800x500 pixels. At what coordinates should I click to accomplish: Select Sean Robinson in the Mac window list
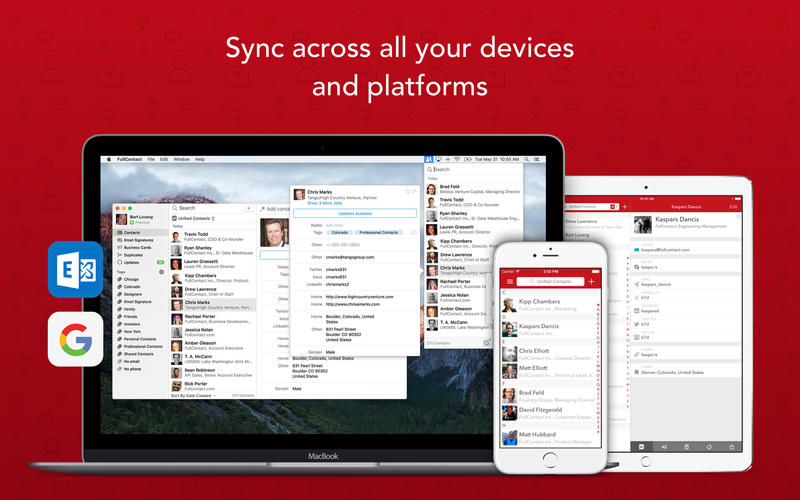click(212, 372)
